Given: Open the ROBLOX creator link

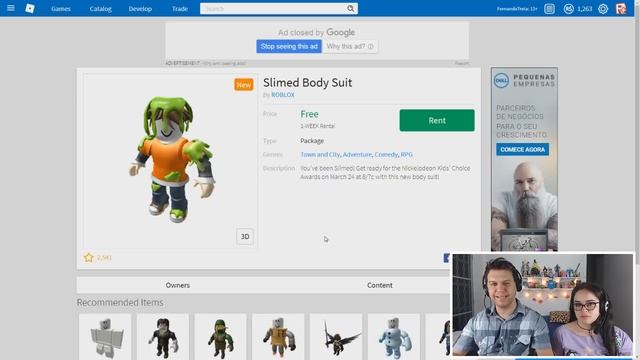Looking at the screenshot, I should (x=283, y=95).
